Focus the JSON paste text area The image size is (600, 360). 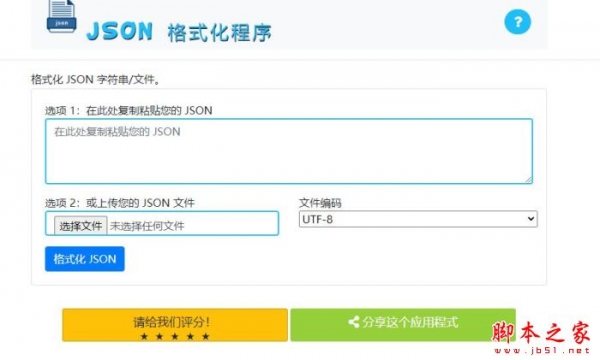coord(289,151)
